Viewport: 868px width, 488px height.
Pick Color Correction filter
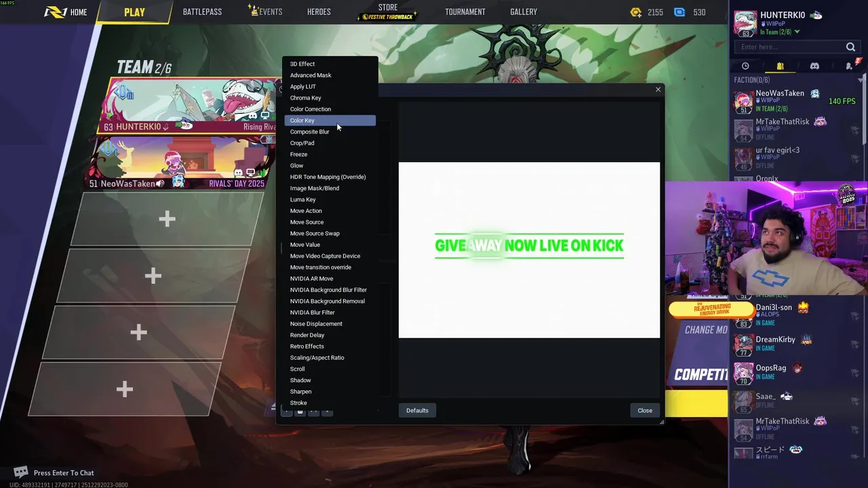pyautogui.click(x=330, y=109)
